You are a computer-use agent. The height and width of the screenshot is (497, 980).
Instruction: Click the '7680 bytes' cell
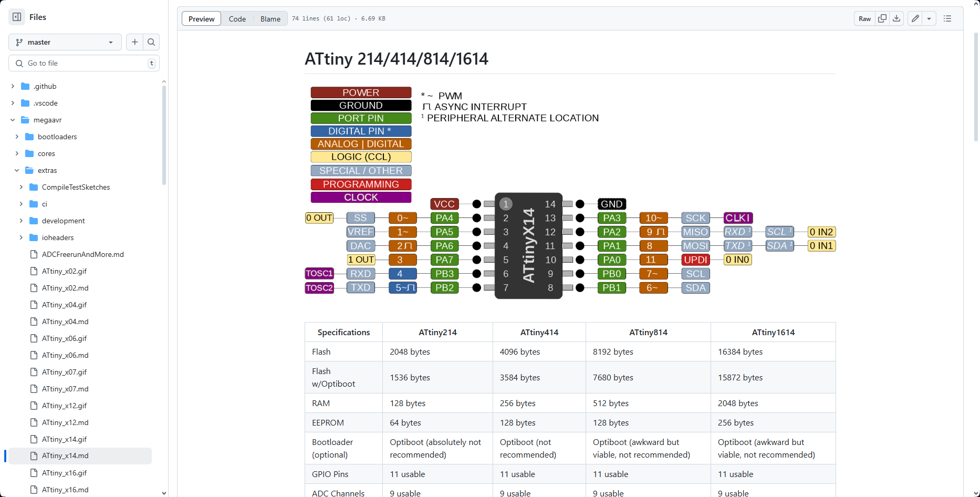click(x=648, y=377)
